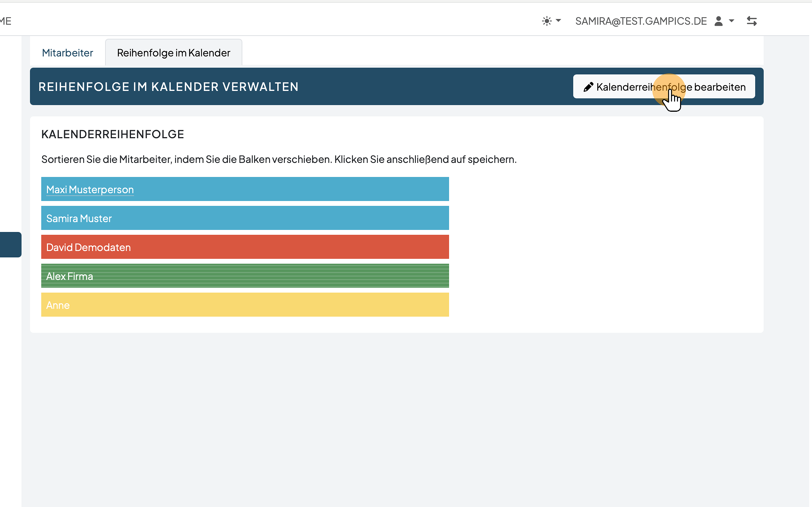Click the KALENDERREIHENFOLGE heading
The image size is (812, 507).
point(113,134)
